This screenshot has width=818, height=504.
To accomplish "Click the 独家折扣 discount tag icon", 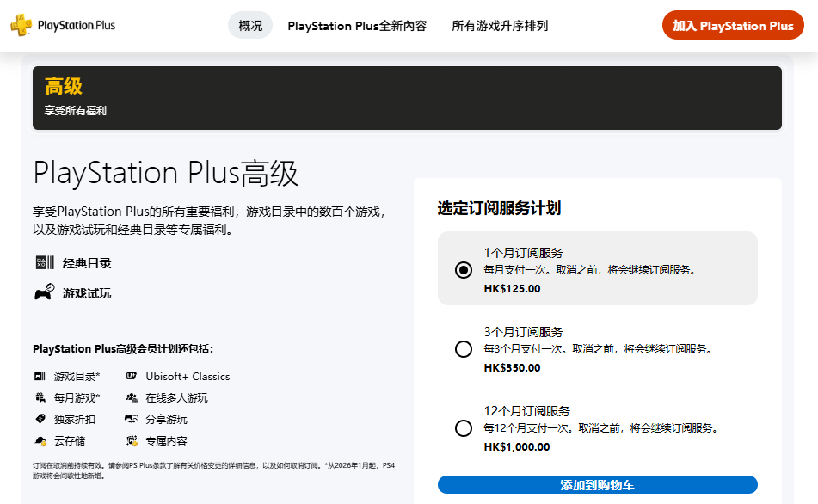I will (40, 419).
